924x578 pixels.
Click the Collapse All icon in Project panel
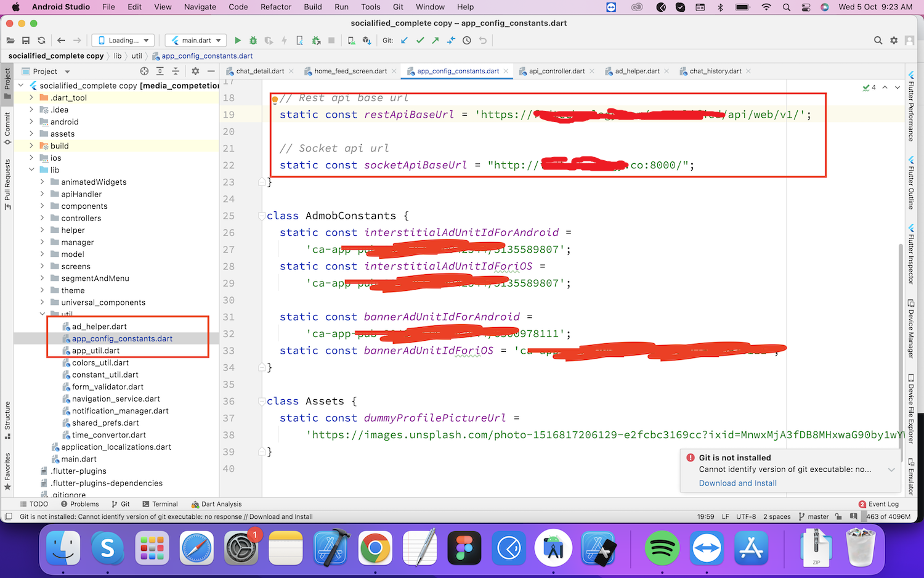pos(176,71)
